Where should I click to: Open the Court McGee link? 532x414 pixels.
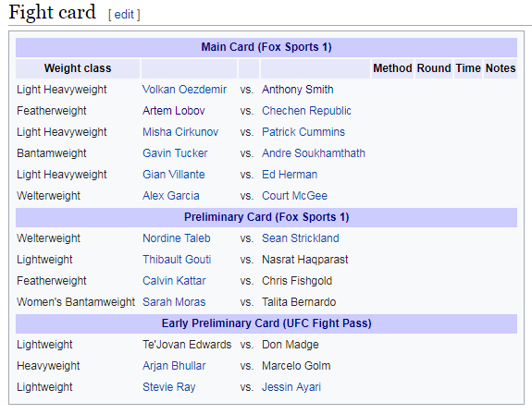pos(294,196)
